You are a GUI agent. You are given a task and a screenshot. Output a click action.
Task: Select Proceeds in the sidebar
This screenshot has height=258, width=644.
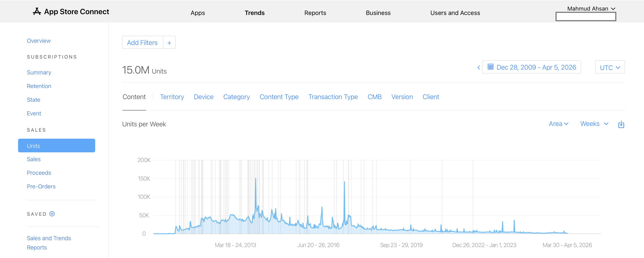(39, 173)
